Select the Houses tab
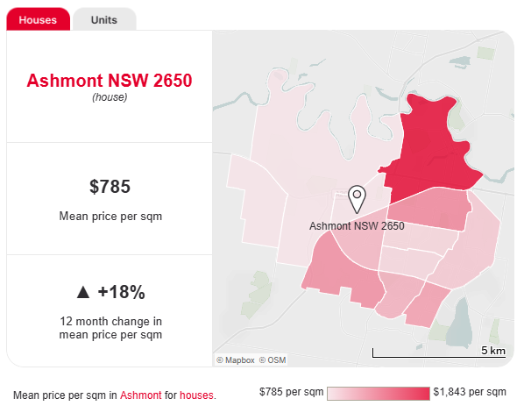 click(38, 19)
